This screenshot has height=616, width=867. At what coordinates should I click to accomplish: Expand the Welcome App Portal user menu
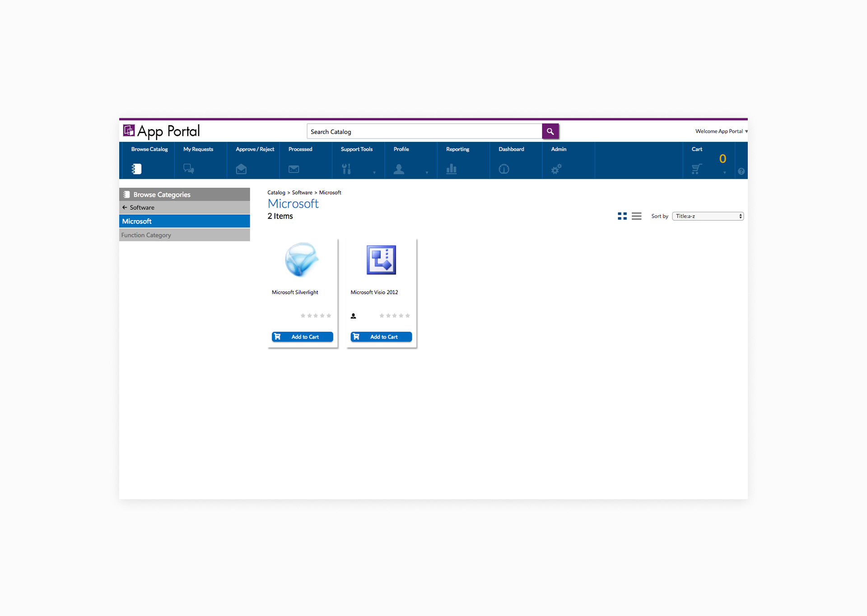[x=721, y=131]
